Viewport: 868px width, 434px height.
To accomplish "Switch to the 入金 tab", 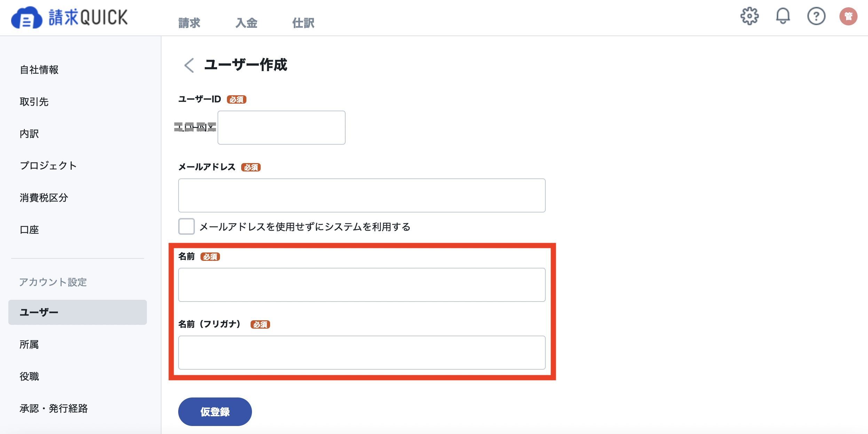I will point(246,23).
